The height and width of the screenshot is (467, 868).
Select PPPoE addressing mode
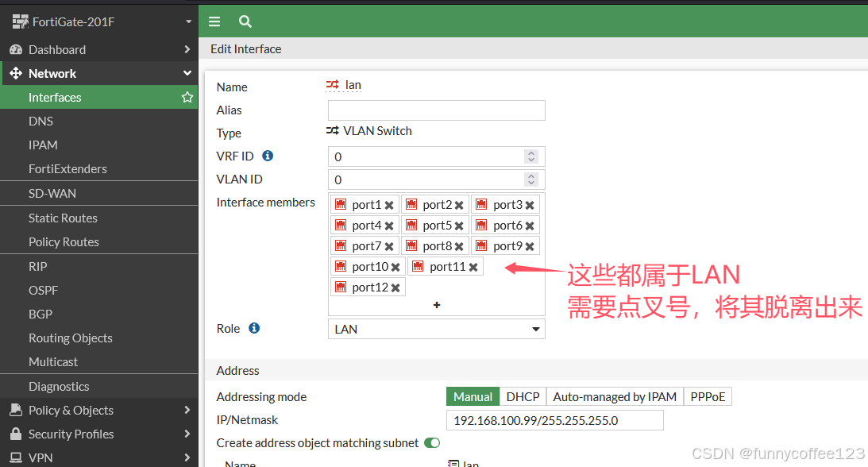pos(708,397)
